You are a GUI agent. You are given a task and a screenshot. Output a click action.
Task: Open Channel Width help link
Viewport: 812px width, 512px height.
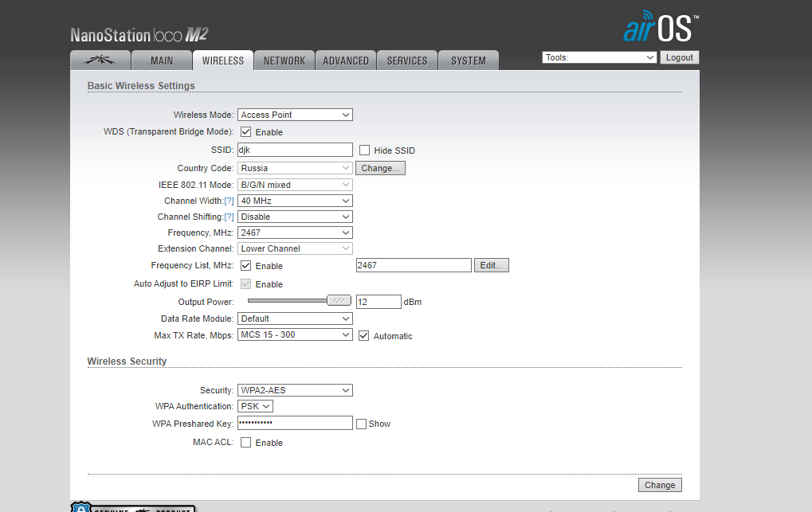point(229,201)
